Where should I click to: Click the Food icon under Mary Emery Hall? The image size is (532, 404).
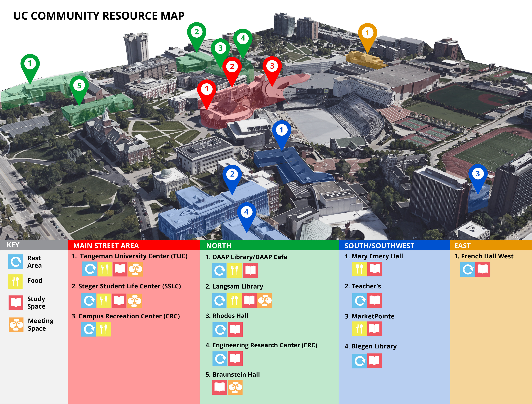(360, 269)
